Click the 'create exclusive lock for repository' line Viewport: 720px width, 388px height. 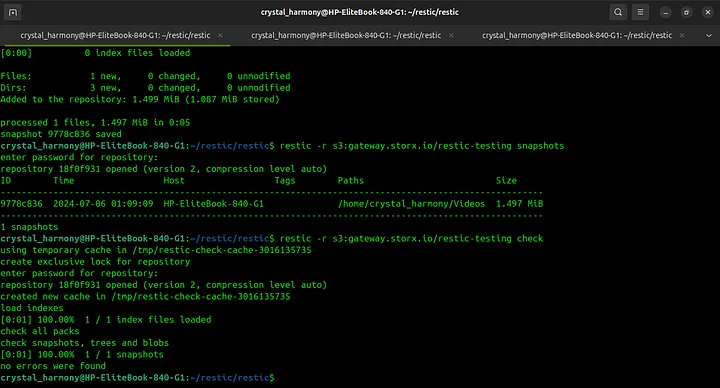96,262
